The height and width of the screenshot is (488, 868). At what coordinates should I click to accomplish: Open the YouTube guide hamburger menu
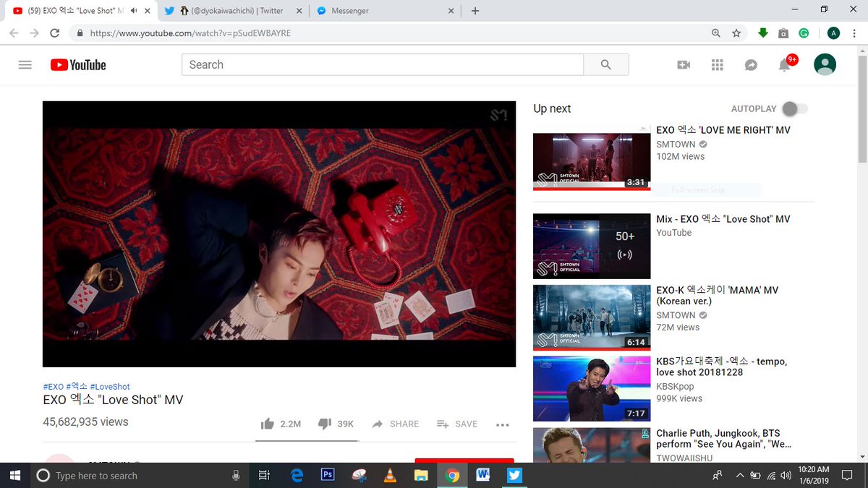point(25,64)
